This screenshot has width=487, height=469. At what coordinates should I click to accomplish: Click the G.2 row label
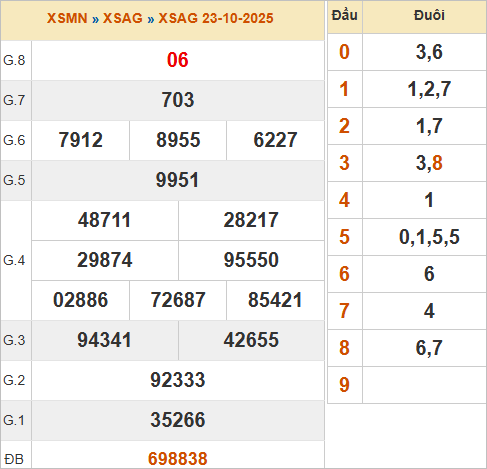point(14,380)
